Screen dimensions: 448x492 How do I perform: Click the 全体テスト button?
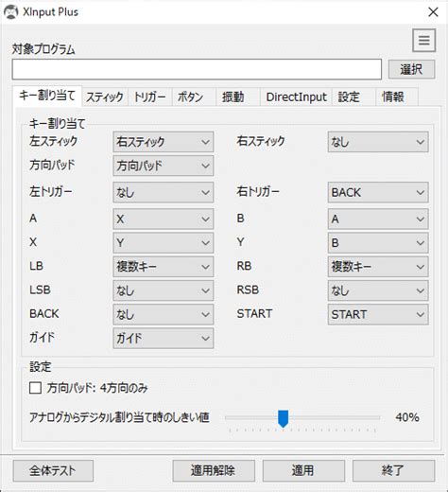pos(53,471)
